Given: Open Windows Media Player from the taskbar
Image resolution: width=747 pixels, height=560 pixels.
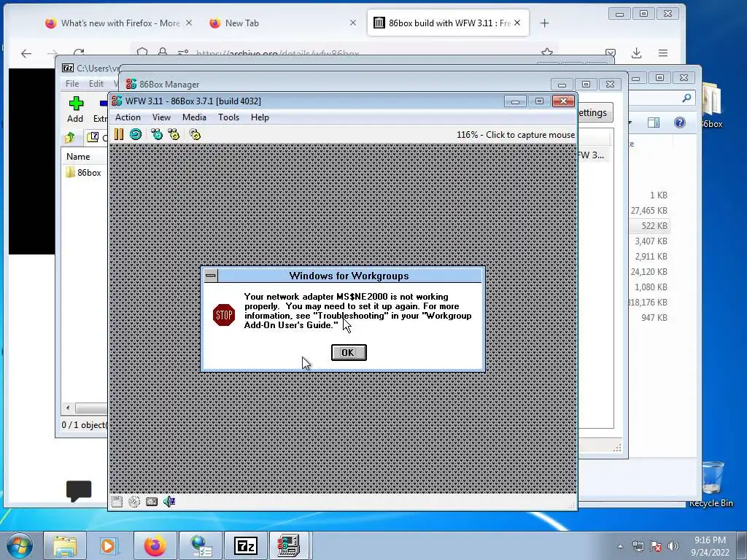Looking at the screenshot, I should [x=108, y=545].
